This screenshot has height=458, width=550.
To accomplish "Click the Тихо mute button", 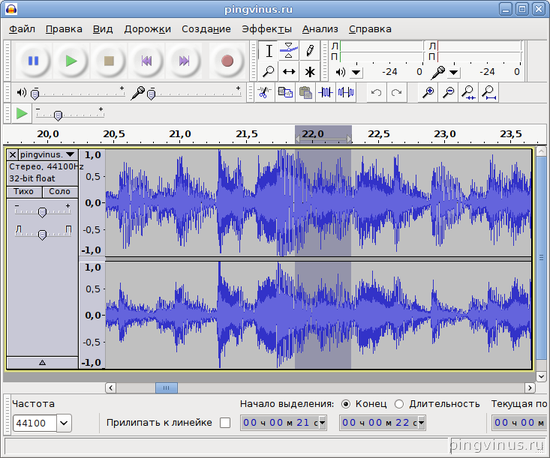I will click(x=24, y=191).
